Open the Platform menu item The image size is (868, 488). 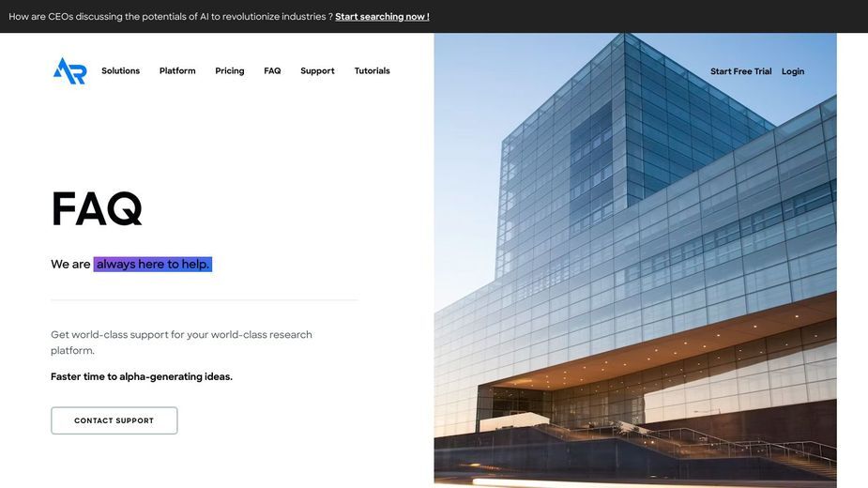[x=177, y=71]
